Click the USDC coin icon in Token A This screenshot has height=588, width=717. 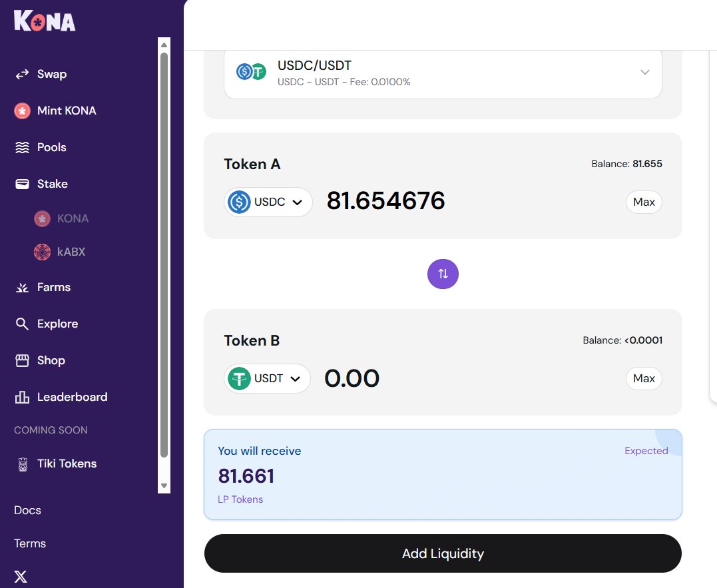[x=239, y=202]
